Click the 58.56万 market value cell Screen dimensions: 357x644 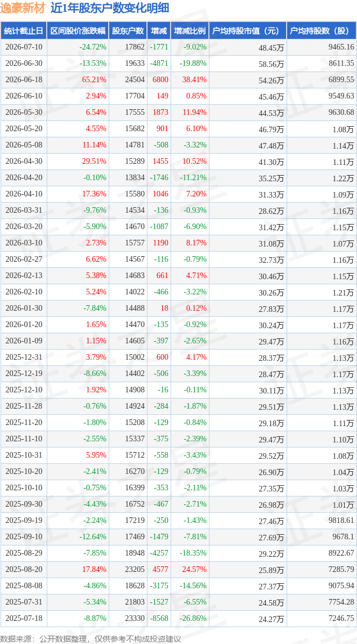coord(270,64)
